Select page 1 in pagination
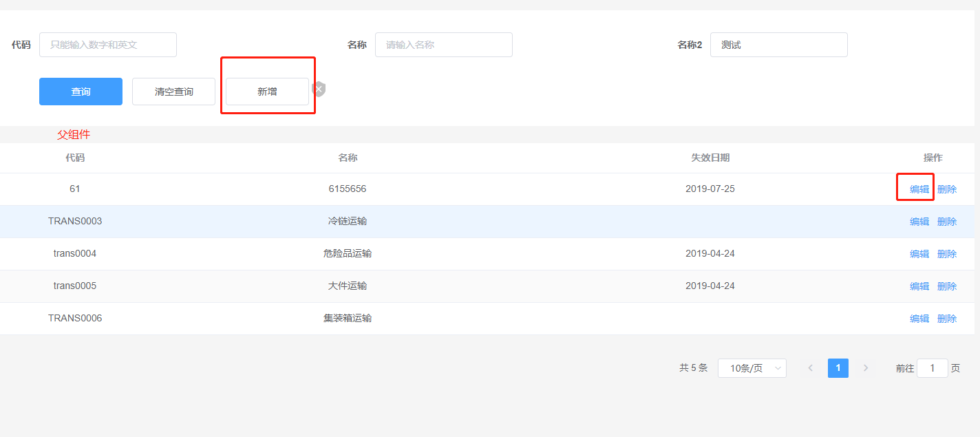Viewport: 980px width, 437px height. pos(838,368)
